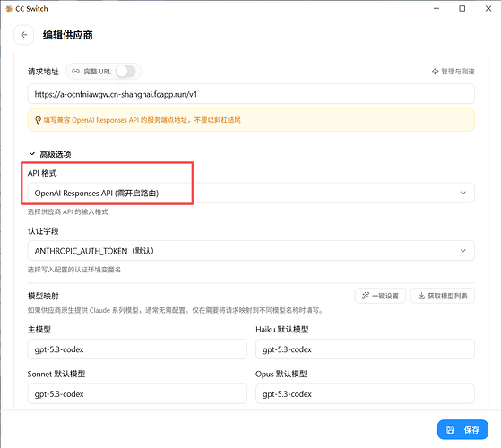
Task: Click the 获取模型列表 button
Action: click(443, 296)
